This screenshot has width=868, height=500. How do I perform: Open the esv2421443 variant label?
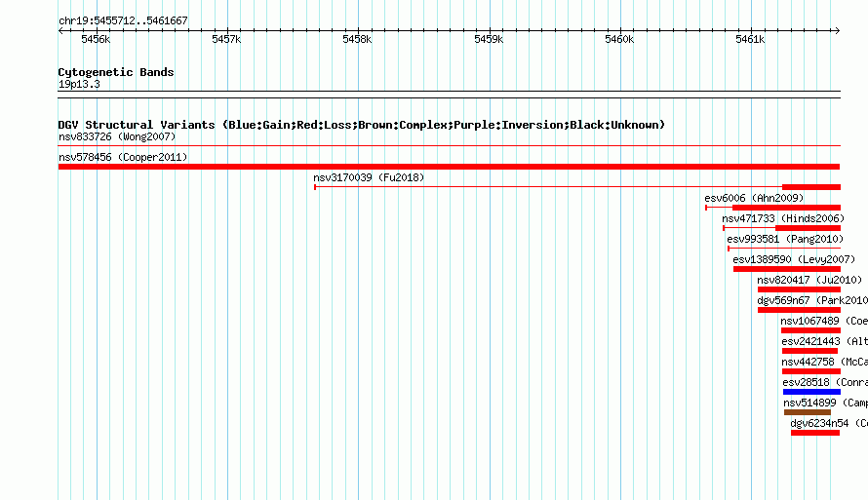[x=824, y=341]
